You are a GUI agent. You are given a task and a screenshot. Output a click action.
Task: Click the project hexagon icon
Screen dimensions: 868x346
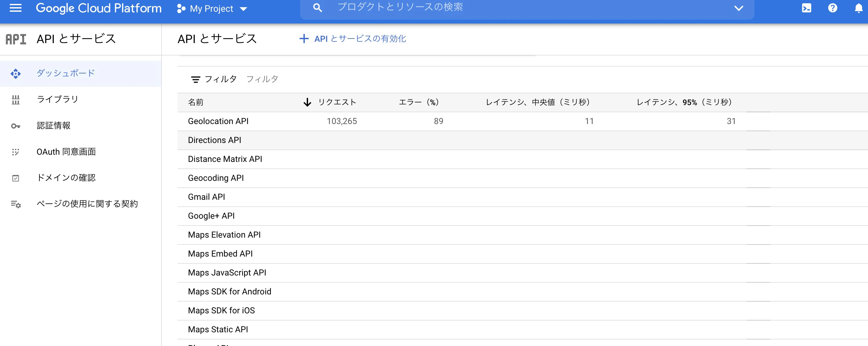pos(181,9)
